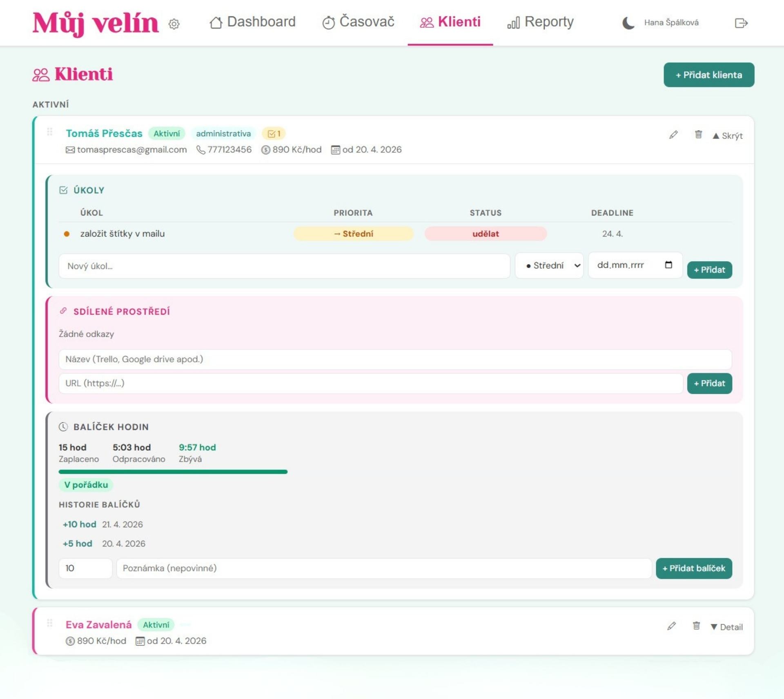Click the logout icon
Screen dimensions: 784x699
[x=741, y=23]
